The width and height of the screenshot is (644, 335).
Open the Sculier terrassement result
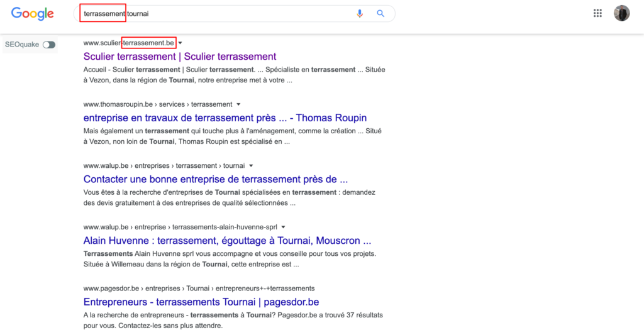[180, 56]
